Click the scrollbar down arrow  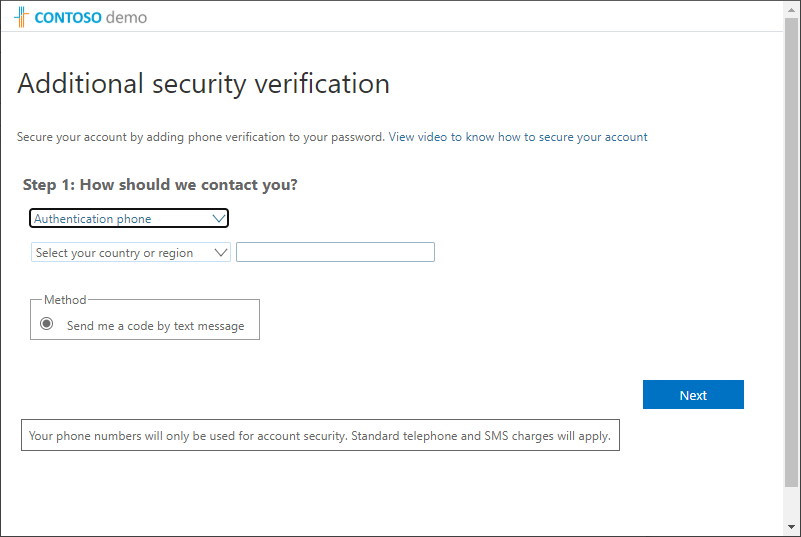(791, 527)
